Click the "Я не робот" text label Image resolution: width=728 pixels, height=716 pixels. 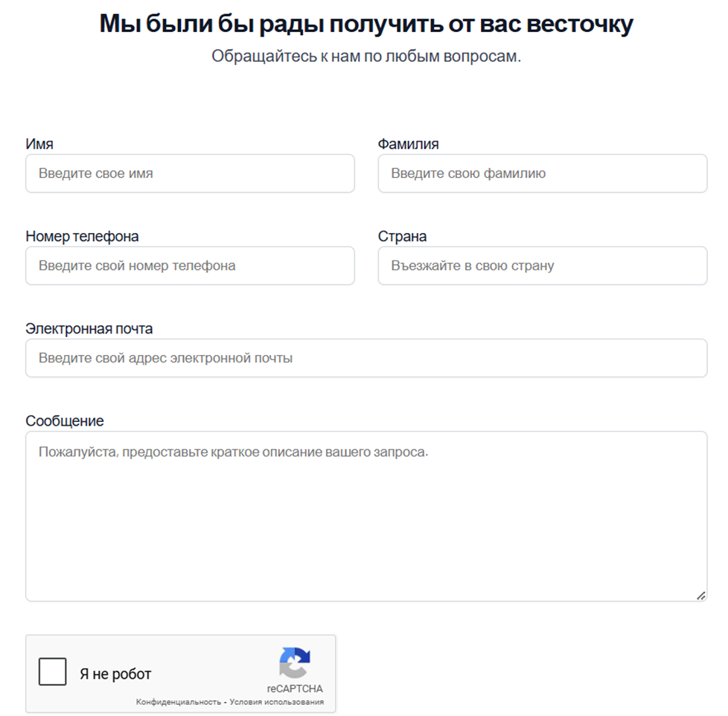point(115,674)
